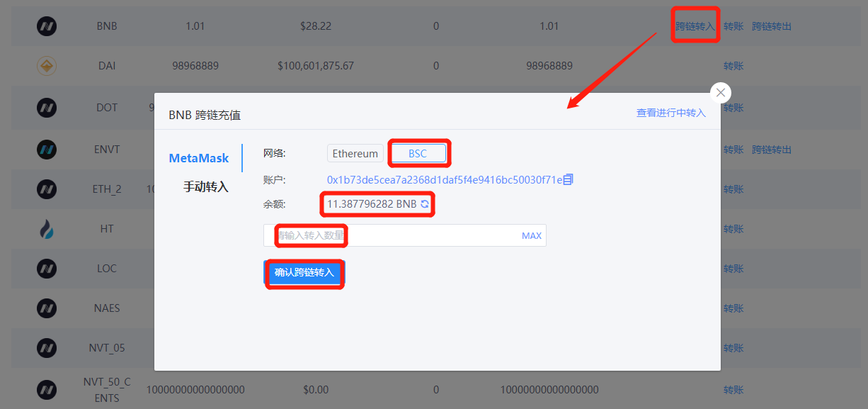
Task: Click the DAI token icon
Action: [47, 66]
